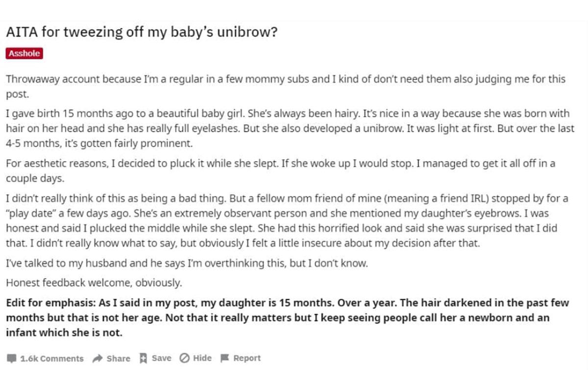Click the Save bookmark icon

point(144,358)
